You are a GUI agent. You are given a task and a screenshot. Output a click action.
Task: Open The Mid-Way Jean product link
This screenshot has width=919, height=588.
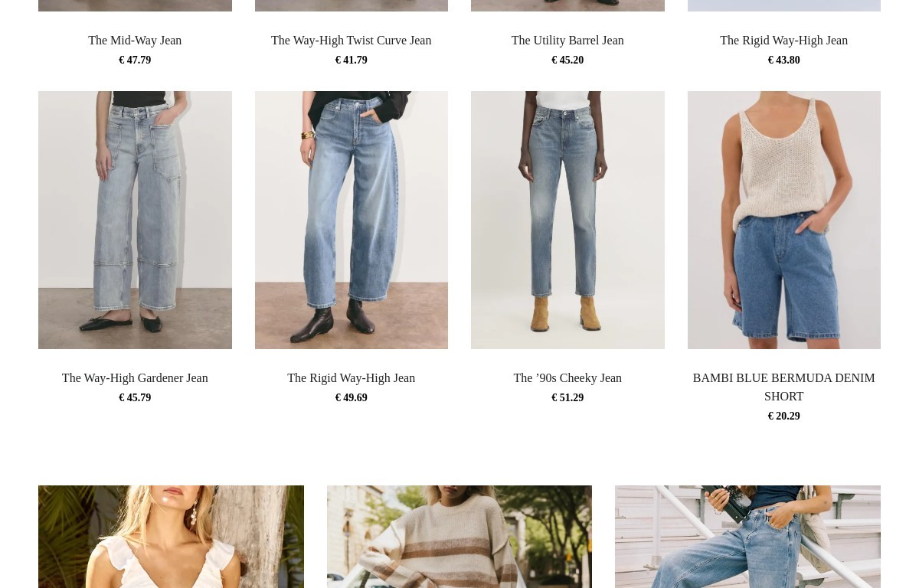click(135, 41)
